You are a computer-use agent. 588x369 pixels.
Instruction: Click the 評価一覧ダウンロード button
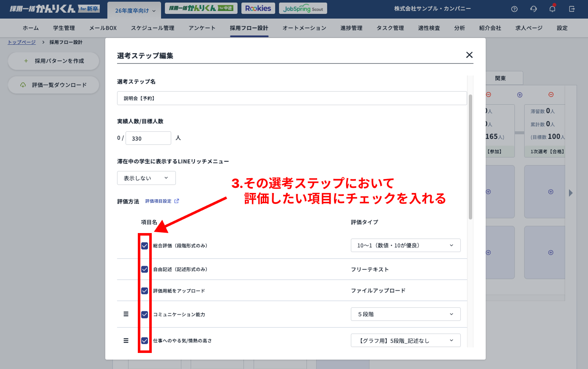click(54, 85)
